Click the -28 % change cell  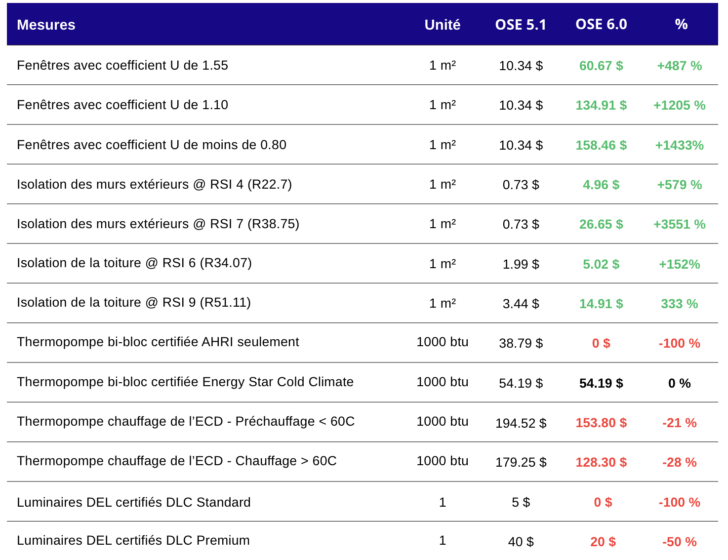(679, 462)
